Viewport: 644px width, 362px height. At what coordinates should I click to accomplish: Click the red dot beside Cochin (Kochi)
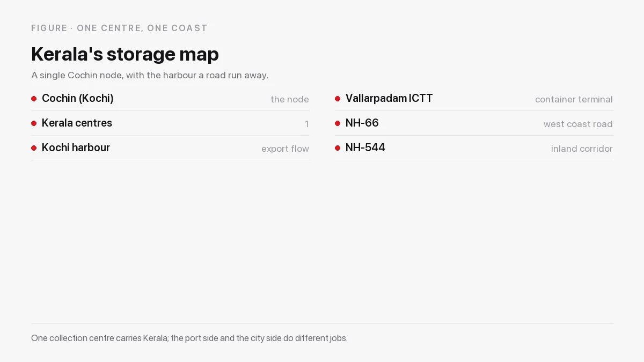(x=34, y=99)
